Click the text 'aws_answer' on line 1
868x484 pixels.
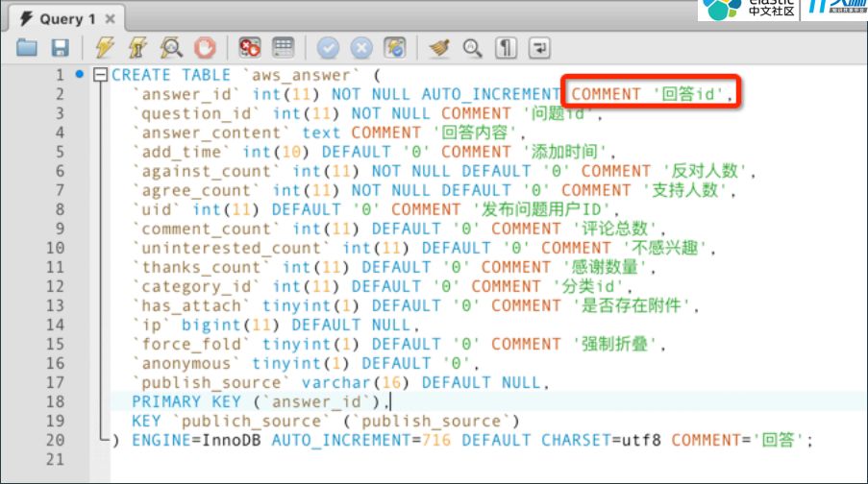coord(301,75)
